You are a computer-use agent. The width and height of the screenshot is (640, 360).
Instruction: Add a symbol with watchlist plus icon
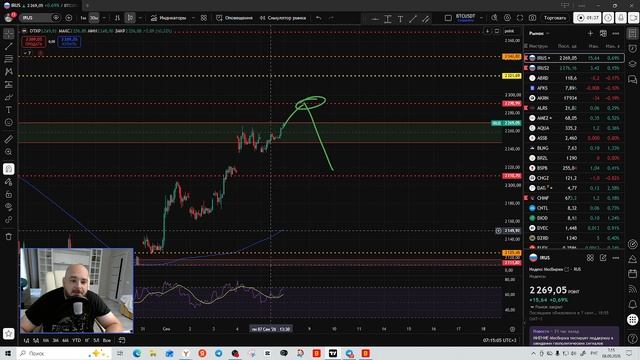(590, 33)
